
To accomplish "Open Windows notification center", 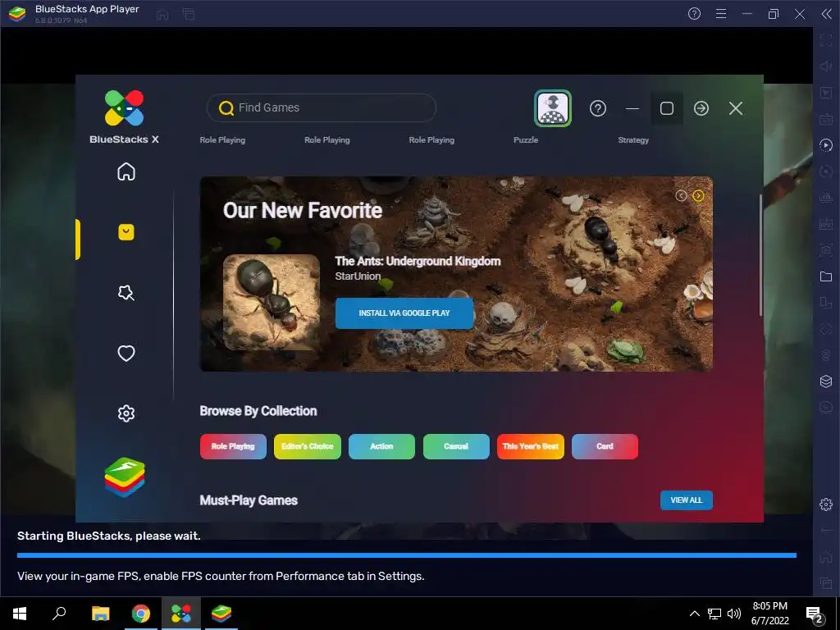I will click(815, 614).
